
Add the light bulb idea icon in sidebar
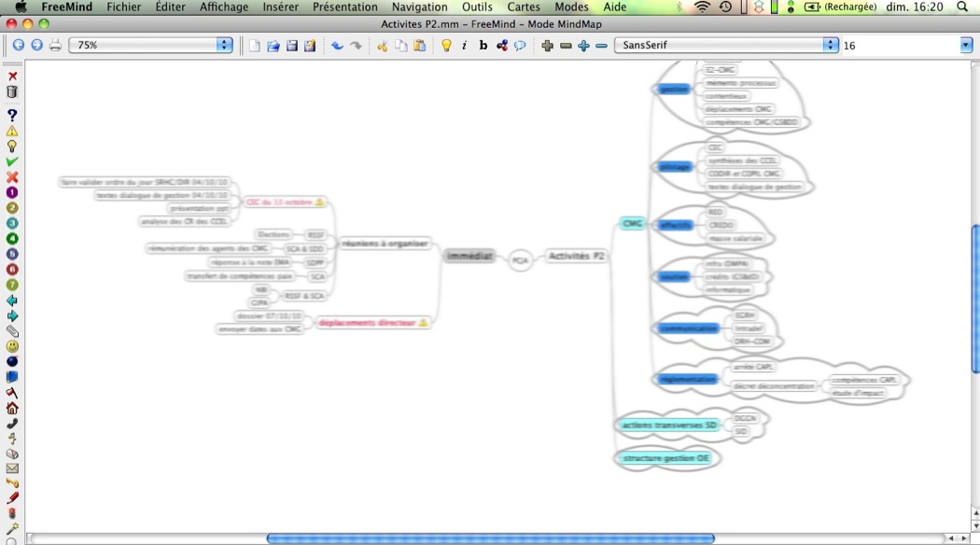click(x=12, y=147)
